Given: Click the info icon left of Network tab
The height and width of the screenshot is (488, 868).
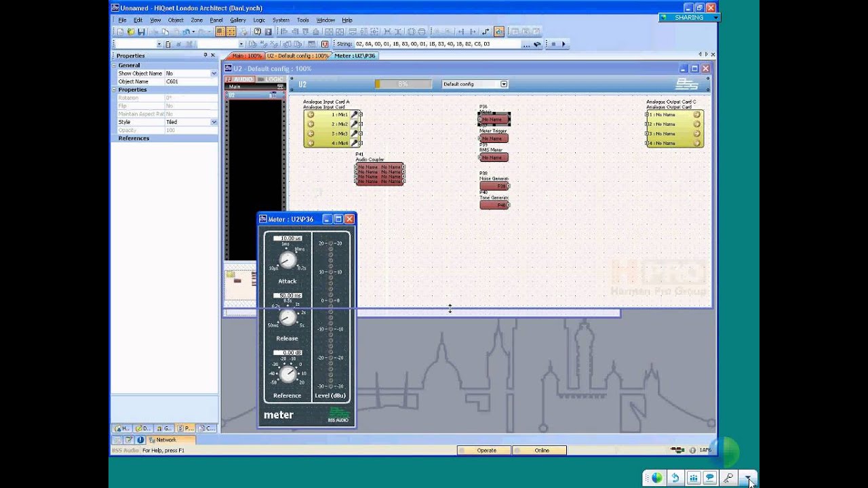Looking at the screenshot, I should (140, 440).
